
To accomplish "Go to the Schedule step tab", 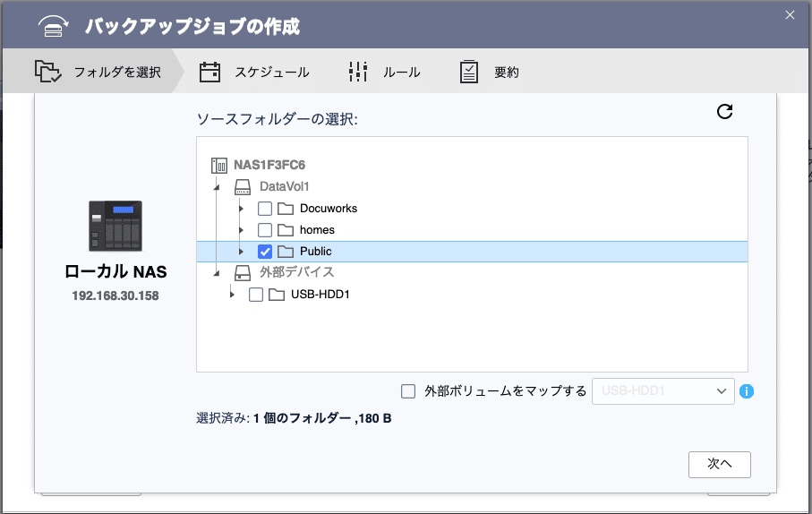I will tap(255, 73).
